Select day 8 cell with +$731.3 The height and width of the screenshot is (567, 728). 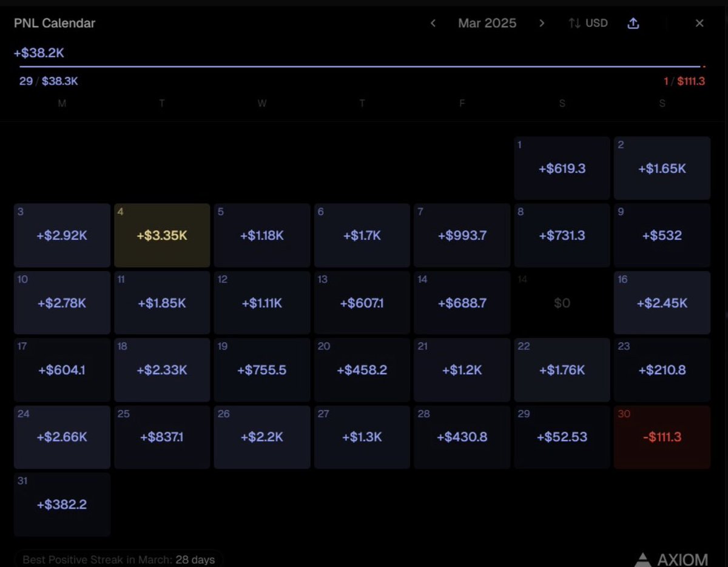562,235
